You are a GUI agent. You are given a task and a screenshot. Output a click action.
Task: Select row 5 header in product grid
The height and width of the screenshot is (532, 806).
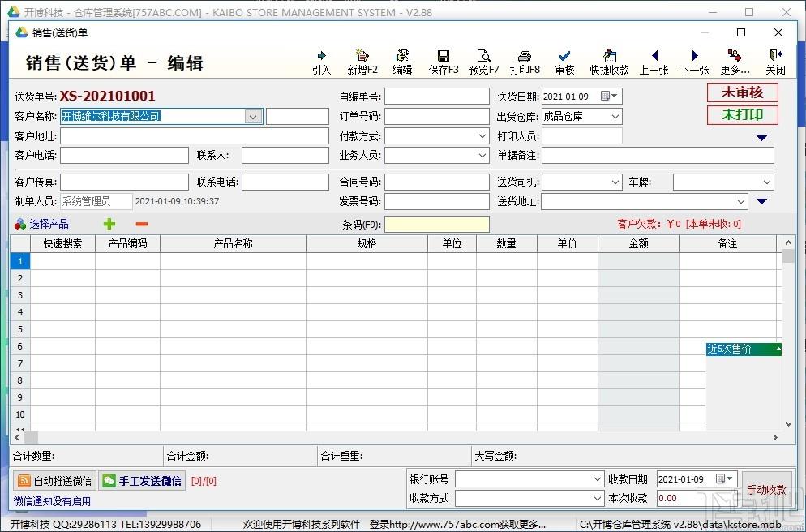pos(20,329)
